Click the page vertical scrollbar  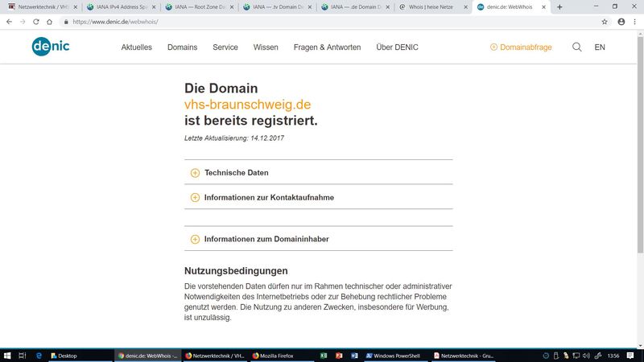click(x=640, y=144)
